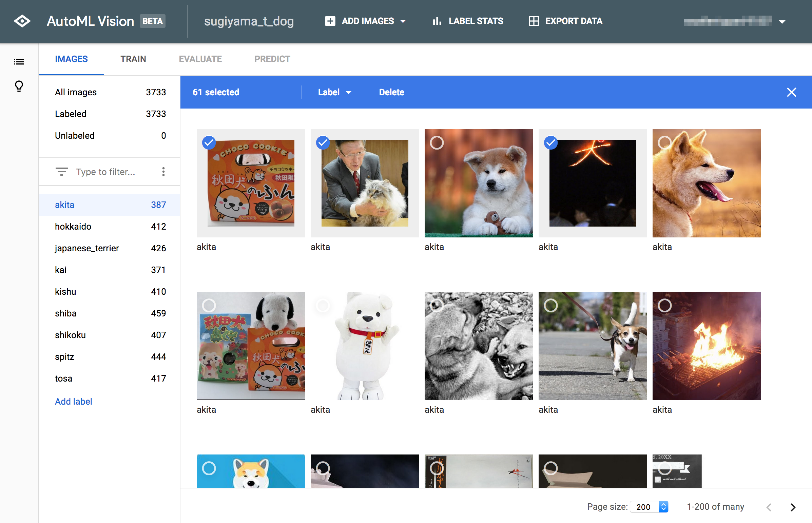Deselect the Choco Cookie box image checkbox
Viewport: 812px width, 523px height.
coord(209,143)
